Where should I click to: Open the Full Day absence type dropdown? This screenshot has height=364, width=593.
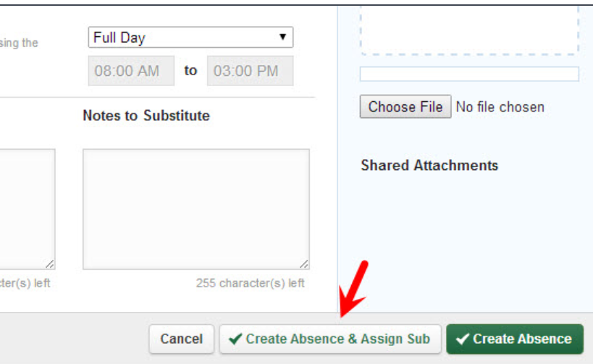coord(190,38)
